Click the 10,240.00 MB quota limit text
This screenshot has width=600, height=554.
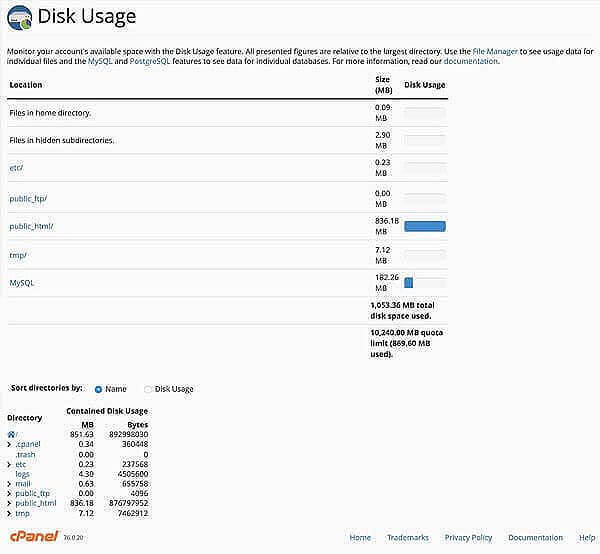pyautogui.click(x=406, y=343)
